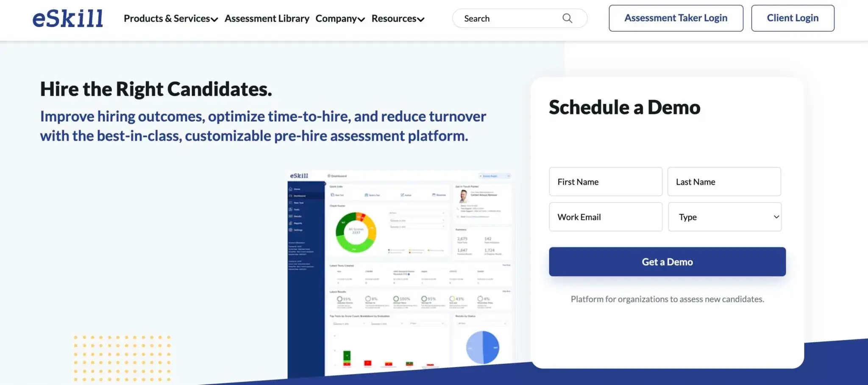The height and width of the screenshot is (385, 868).
Task: Select the New Test quick link icon
Action: coord(332,195)
